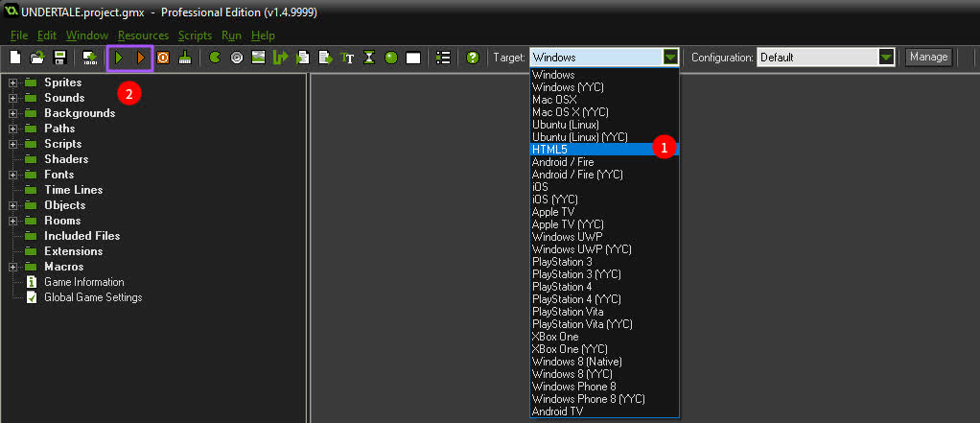Pick Apple TV from the Target list
The image size is (980, 423).
604,212
